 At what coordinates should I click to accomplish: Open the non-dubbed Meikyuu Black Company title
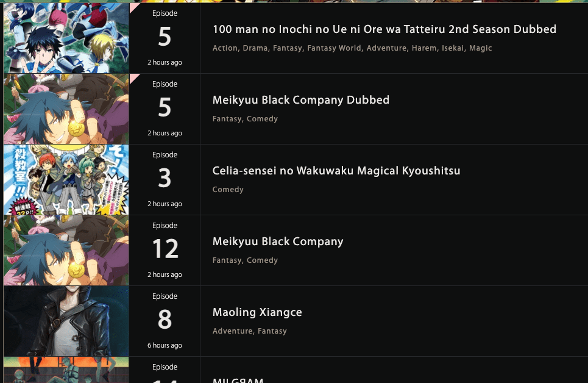click(278, 242)
